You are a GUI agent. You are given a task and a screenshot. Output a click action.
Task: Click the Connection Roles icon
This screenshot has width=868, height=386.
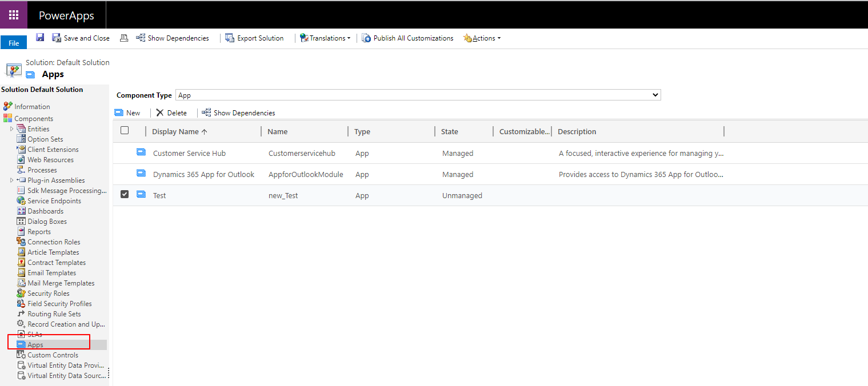21,242
